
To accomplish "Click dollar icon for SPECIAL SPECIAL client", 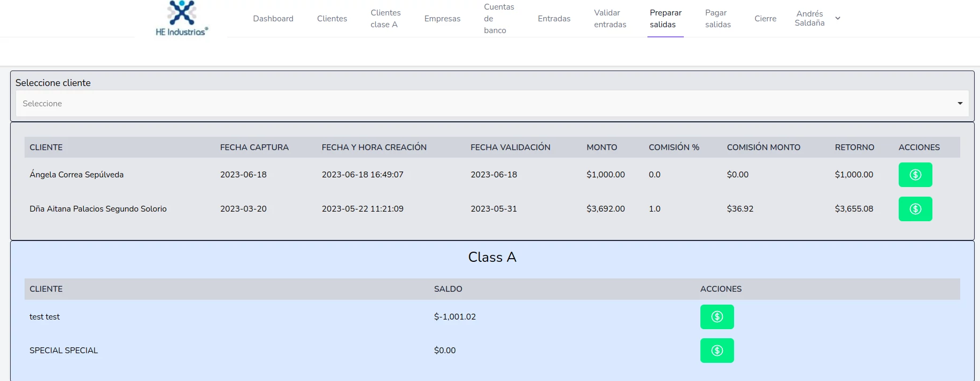I will point(716,351).
